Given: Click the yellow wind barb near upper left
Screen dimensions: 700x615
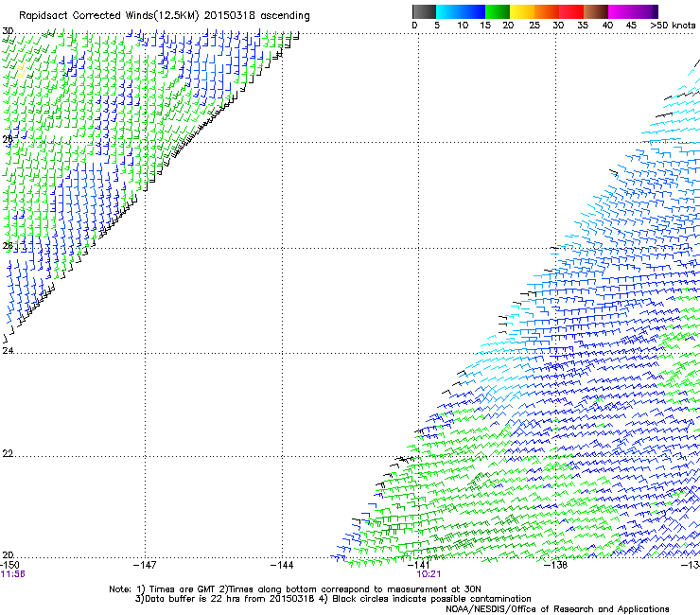Looking at the screenshot, I should click(x=21, y=71).
